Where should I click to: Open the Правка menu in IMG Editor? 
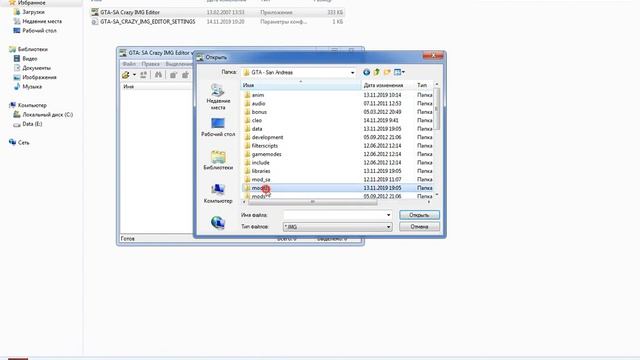tap(151, 64)
